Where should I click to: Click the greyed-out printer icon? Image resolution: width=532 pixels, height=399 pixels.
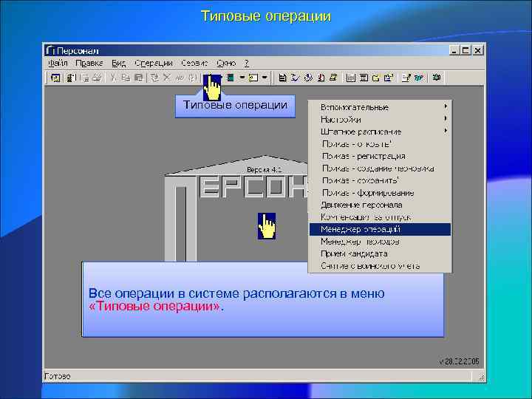(98, 78)
